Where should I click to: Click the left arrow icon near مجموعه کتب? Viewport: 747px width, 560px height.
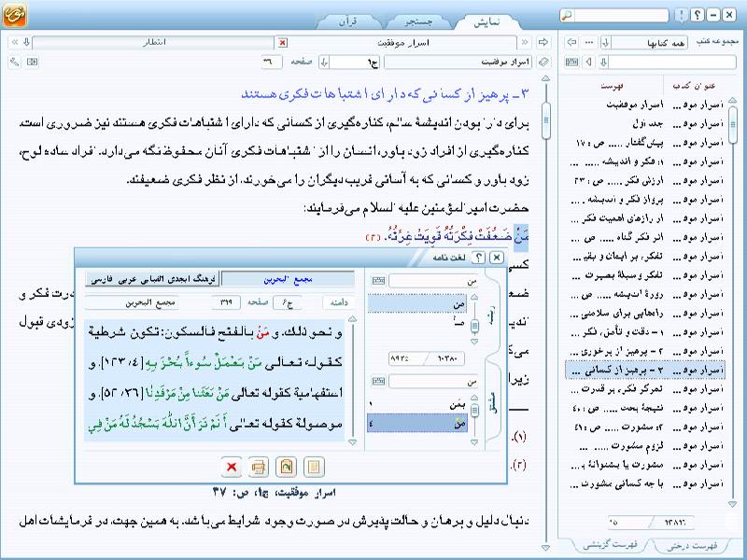(x=571, y=42)
